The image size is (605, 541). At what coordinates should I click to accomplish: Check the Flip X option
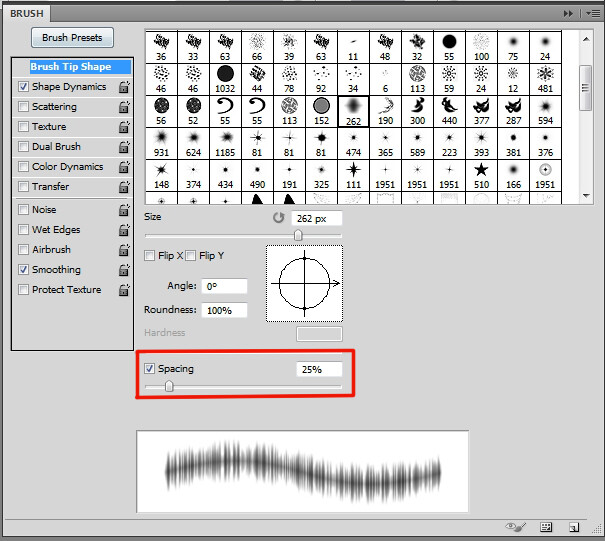[x=149, y=256]
